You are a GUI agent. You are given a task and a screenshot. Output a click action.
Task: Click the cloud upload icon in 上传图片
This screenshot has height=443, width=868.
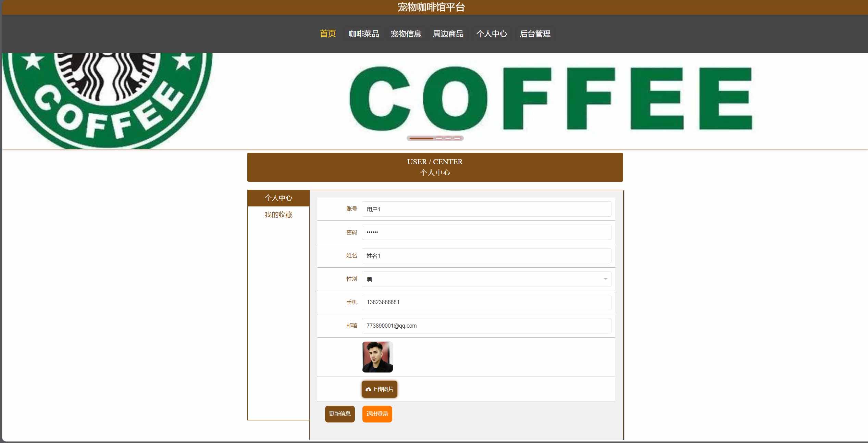[368, 389]
